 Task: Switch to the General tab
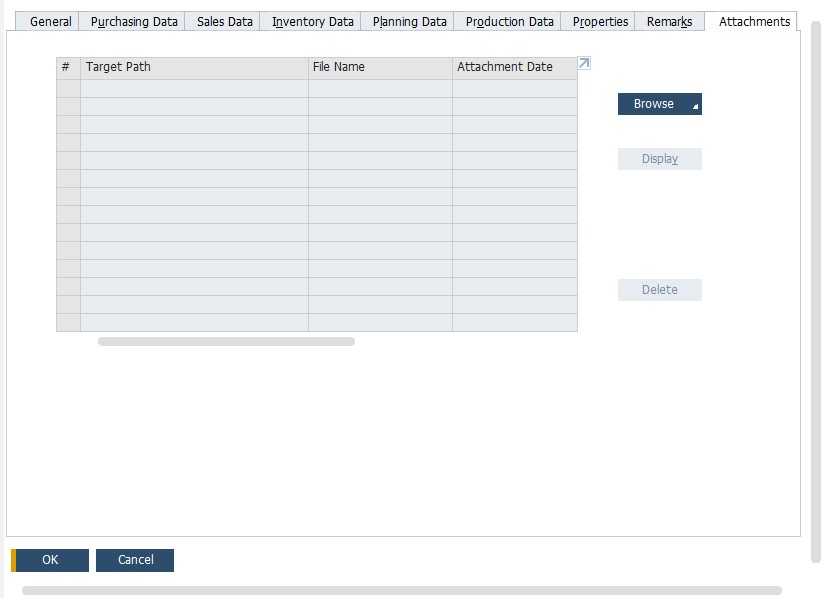point(50,21)
